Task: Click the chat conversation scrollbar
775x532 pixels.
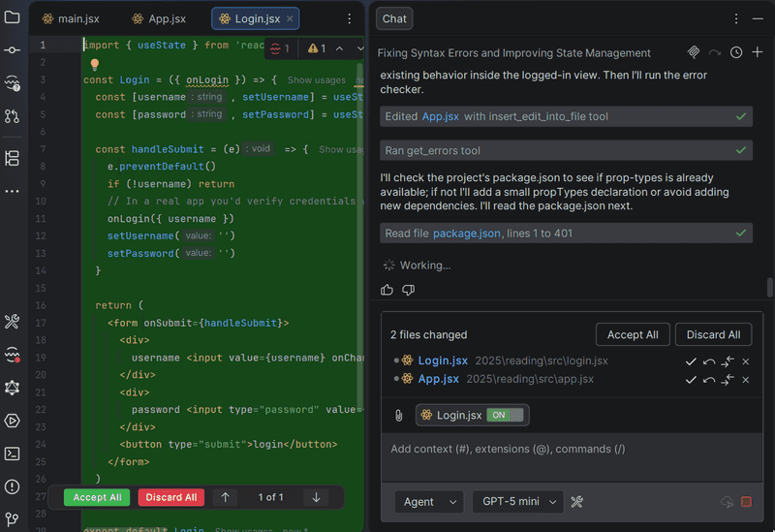Action: 769,288
